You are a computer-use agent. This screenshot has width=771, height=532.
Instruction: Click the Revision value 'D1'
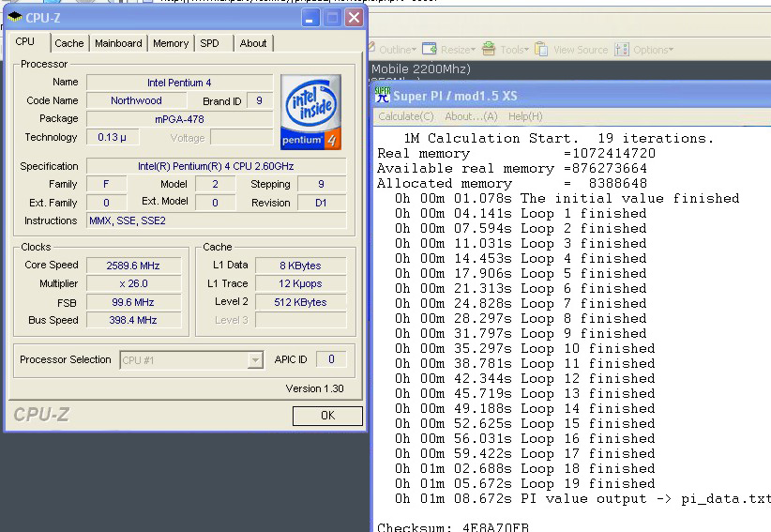[x=321, y=203]
